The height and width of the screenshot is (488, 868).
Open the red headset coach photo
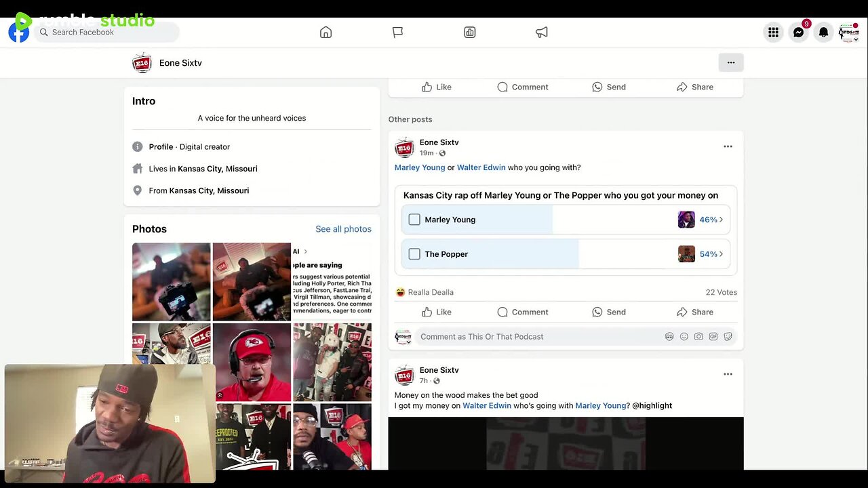[252, 362]
